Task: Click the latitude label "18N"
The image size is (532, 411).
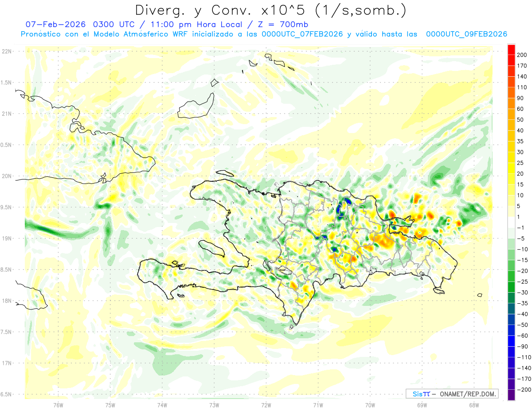Action: (7, 301)
